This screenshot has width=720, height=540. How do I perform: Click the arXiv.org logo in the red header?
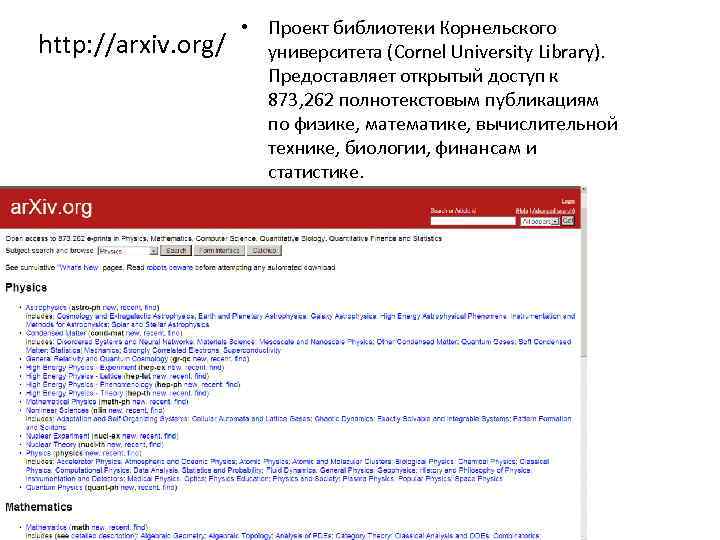pyautogui.click(x=51, y=208)
